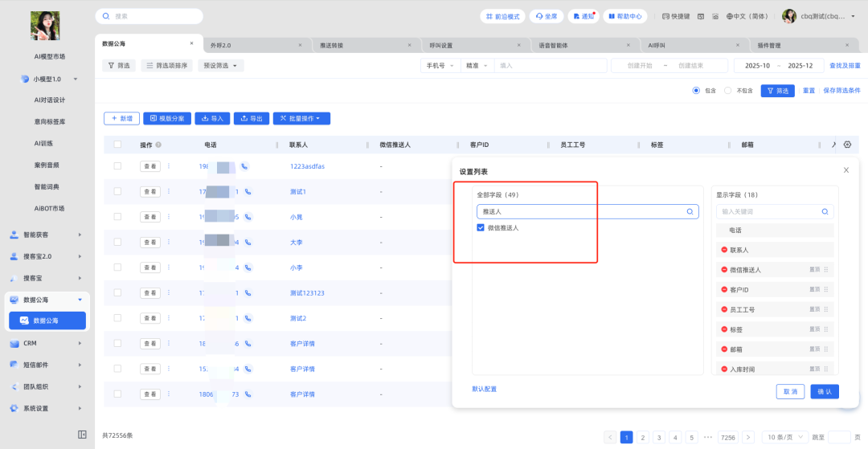Image resolution: width=868 pixels, height=449 pixels.
Task: Select the 不包含 radio option
Action: pyautogui.click(x=728, y=91)
